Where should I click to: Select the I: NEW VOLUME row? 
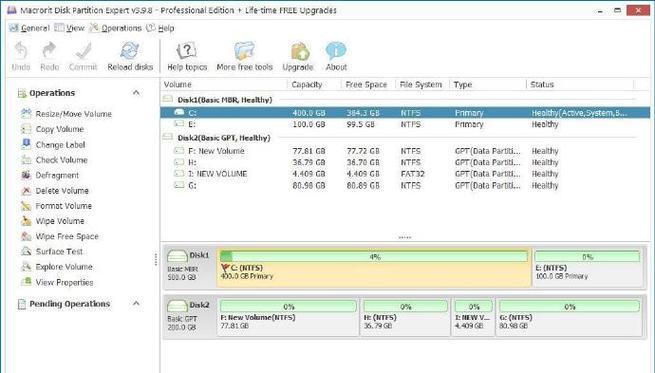tap(405, 174)
